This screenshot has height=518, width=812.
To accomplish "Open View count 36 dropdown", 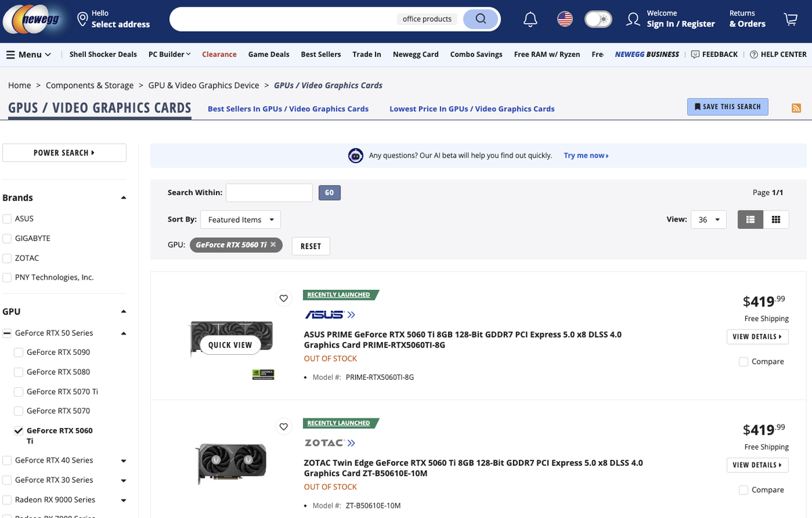I will coord(708,219).
